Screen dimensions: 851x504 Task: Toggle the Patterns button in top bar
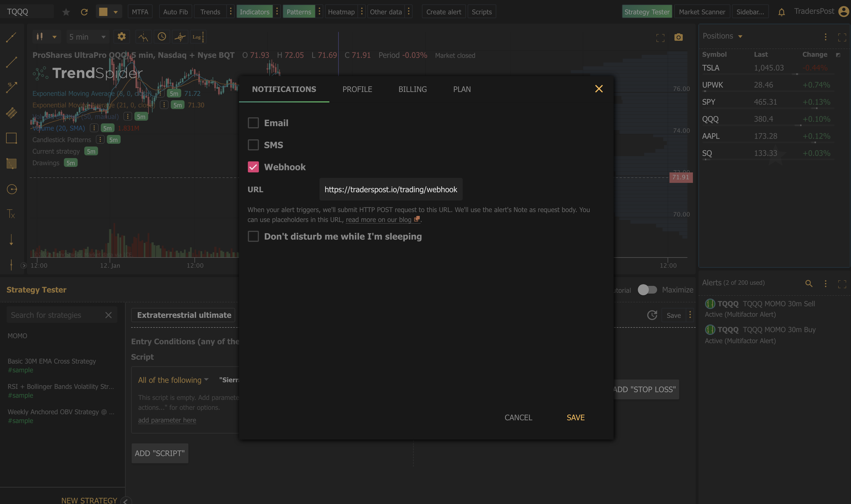coord(299,12)
